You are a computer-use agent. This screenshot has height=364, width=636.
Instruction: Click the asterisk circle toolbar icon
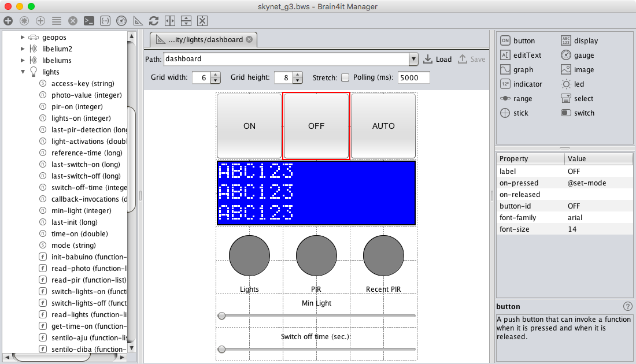coord(24,21)
